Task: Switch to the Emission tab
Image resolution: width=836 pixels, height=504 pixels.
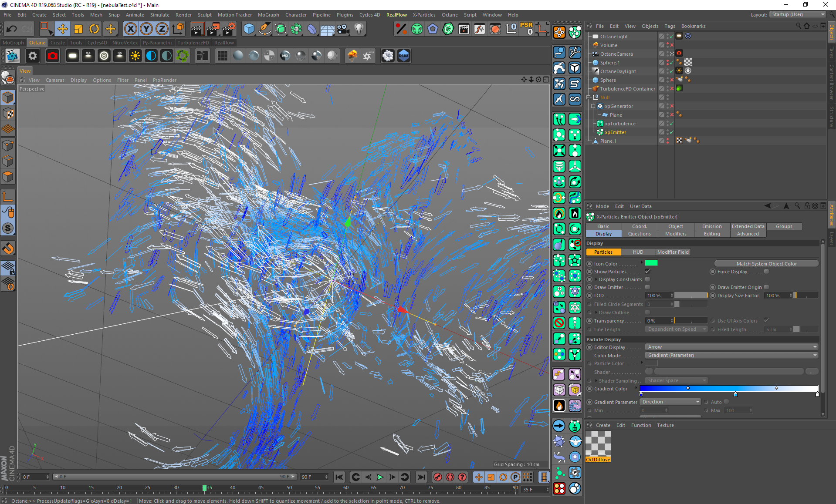Action: click(x=712, y=226)
